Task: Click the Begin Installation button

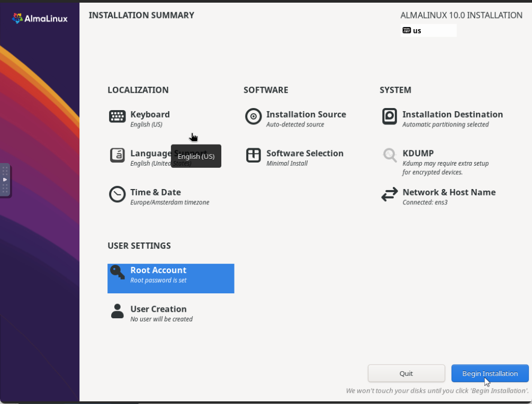Action: (490, 373)
